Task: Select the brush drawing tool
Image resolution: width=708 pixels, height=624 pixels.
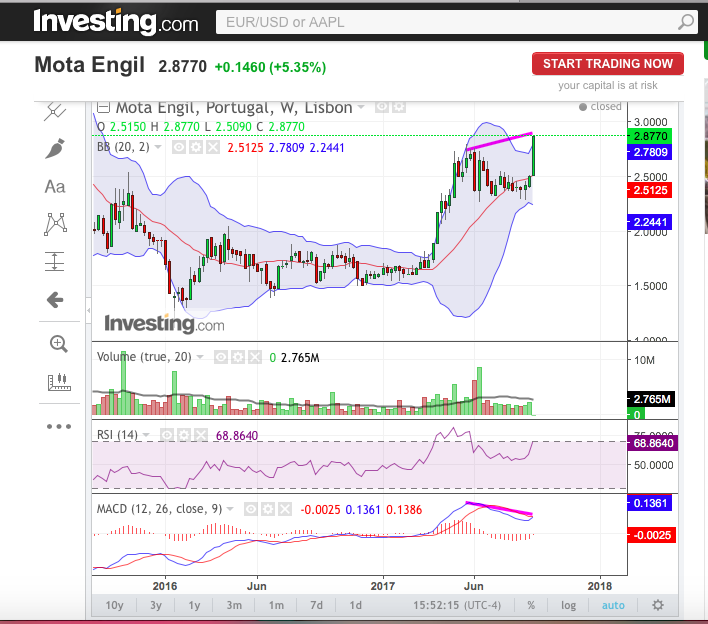Action: 55,149
